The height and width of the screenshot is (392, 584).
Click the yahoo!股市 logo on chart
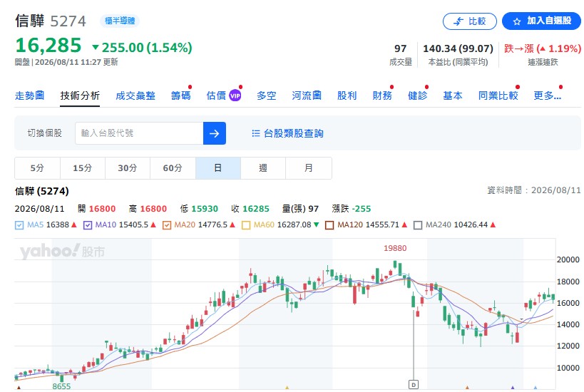pyautogui.click(x=62, y=252)
